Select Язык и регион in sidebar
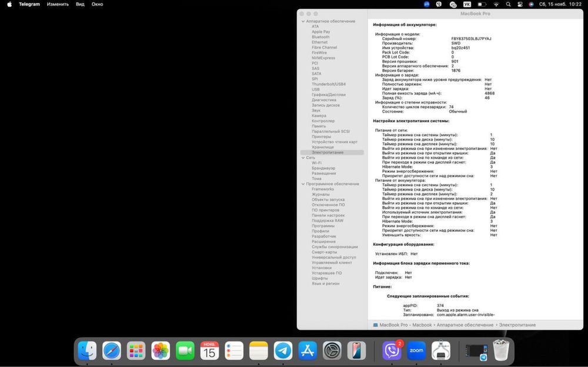This screenshot has height=367, width=588. [x=326, y=283]
